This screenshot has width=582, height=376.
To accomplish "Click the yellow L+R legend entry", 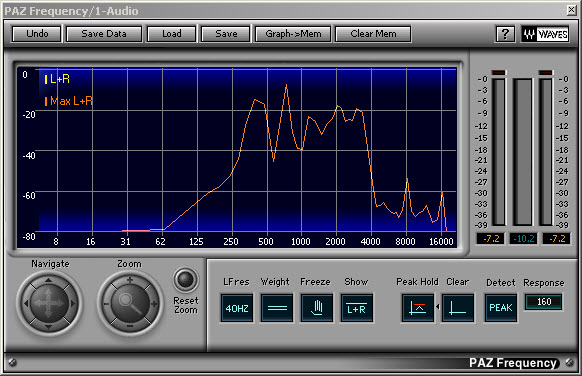I will [57, 79].
